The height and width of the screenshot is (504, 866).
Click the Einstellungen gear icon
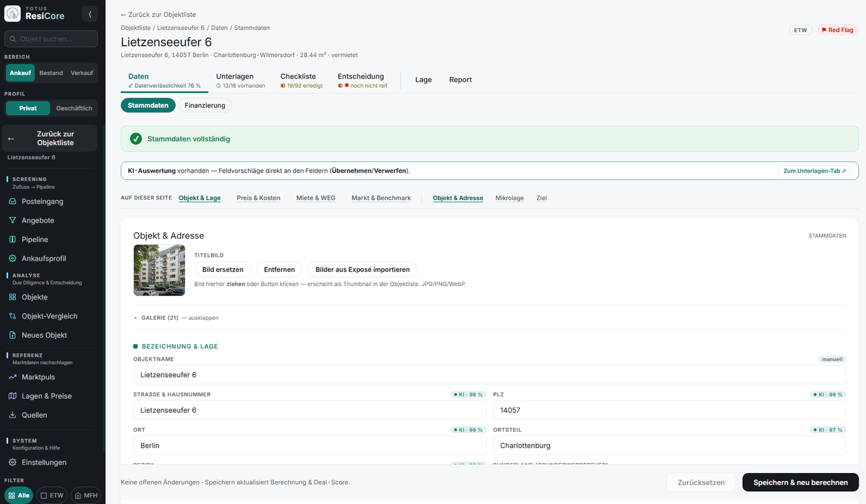point(12,463)
